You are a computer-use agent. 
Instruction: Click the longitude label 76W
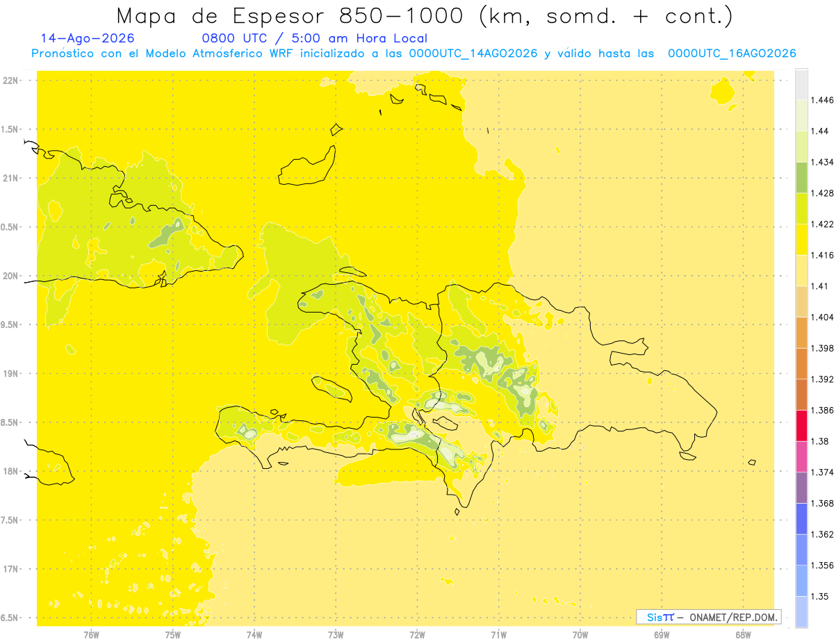[x=91, y=635]
